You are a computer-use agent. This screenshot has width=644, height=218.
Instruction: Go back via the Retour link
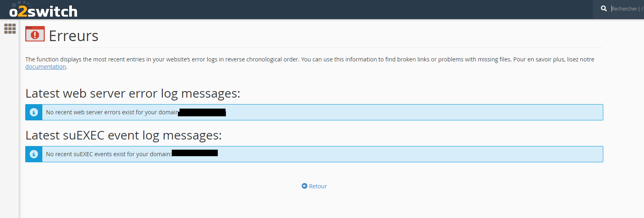318,186
